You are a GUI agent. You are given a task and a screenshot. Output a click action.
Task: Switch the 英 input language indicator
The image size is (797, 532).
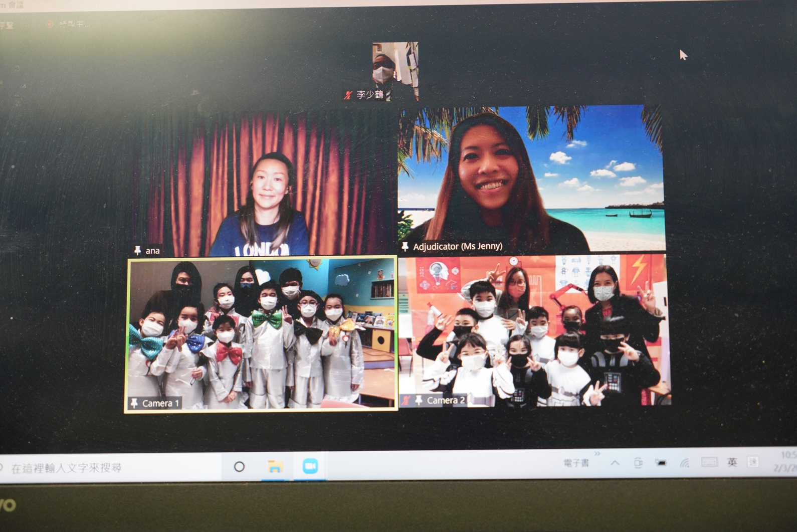732,462
